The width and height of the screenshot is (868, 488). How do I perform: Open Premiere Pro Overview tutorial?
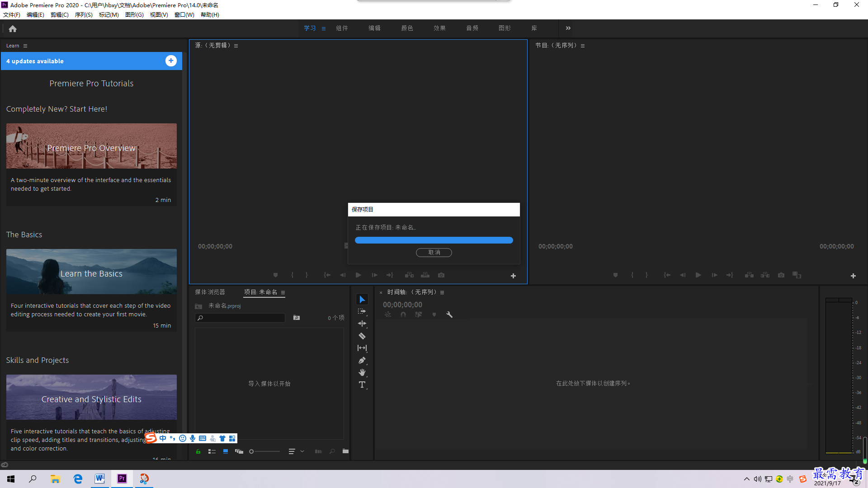(91, 146)
